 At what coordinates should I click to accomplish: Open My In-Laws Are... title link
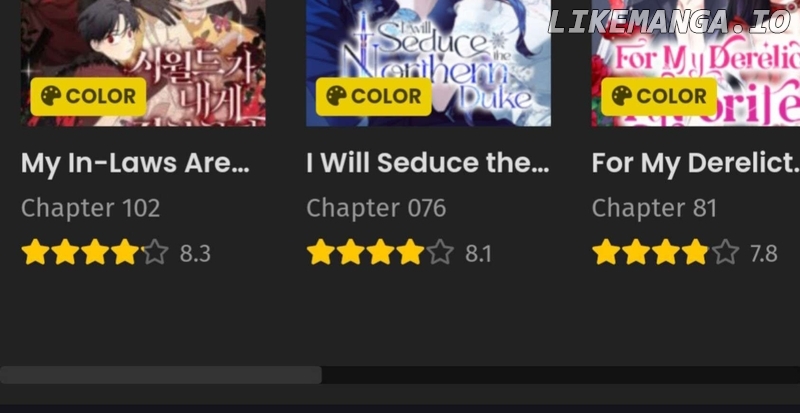tap(135, 163)
